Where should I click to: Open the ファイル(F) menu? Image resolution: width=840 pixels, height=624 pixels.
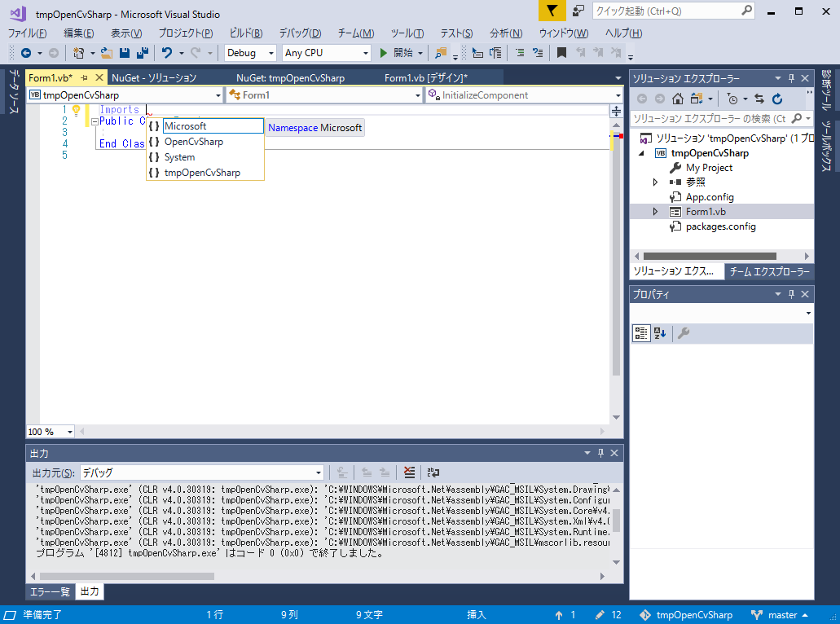pyautogui.click(x=28, y=33)
